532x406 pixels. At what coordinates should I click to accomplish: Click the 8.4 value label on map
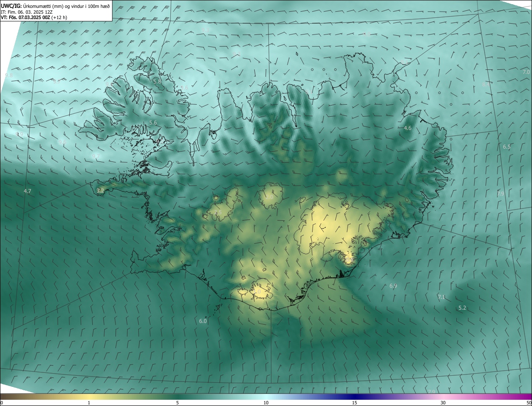coord(486,84)
